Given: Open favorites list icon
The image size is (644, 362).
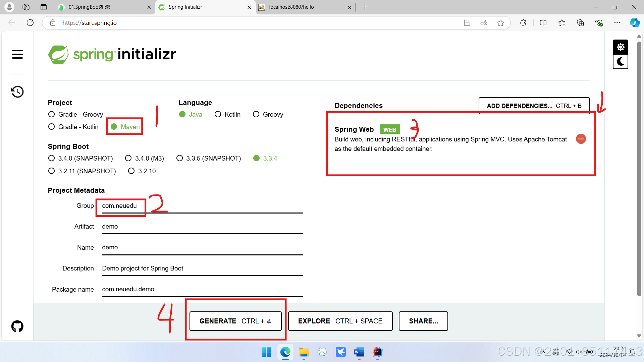Looking at the screenshot, I should point(562,23).
